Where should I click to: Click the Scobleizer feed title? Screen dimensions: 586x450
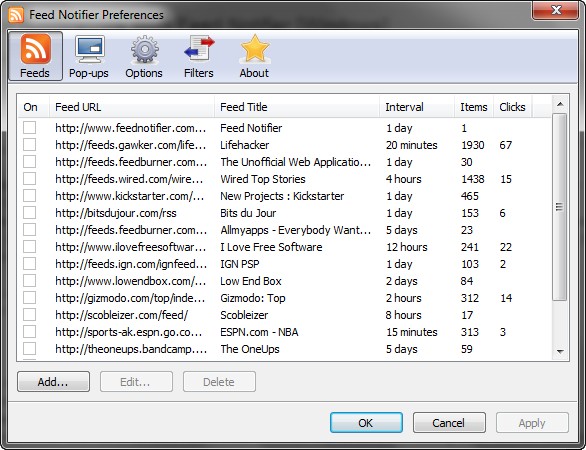(244, 315)
